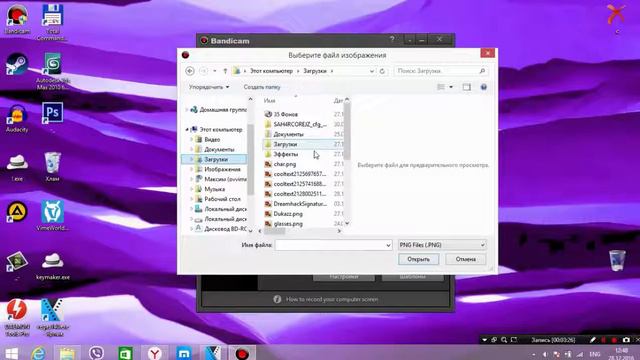Screen dimensions: 640x360
Task: Click the pencil icon in the Bandicam recording bar
Action: point(593,340)
